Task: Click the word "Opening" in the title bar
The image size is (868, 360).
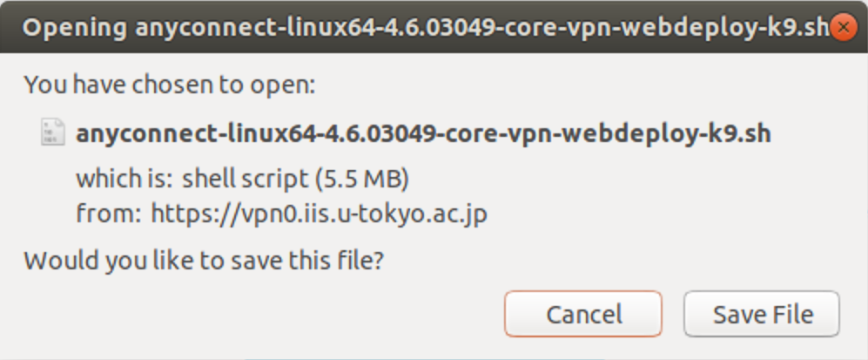Action: [x=74, y=28]
